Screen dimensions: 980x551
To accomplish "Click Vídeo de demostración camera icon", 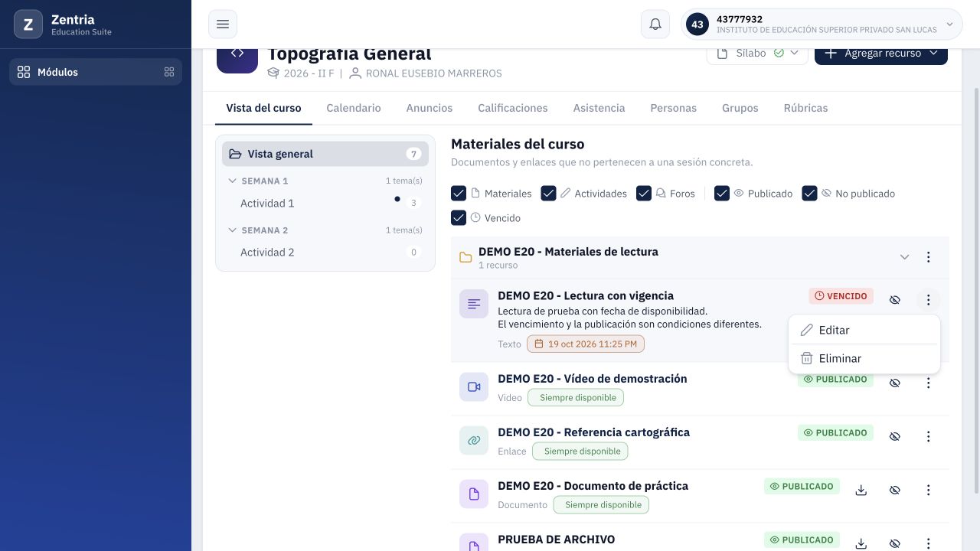I will coord(474,387).
